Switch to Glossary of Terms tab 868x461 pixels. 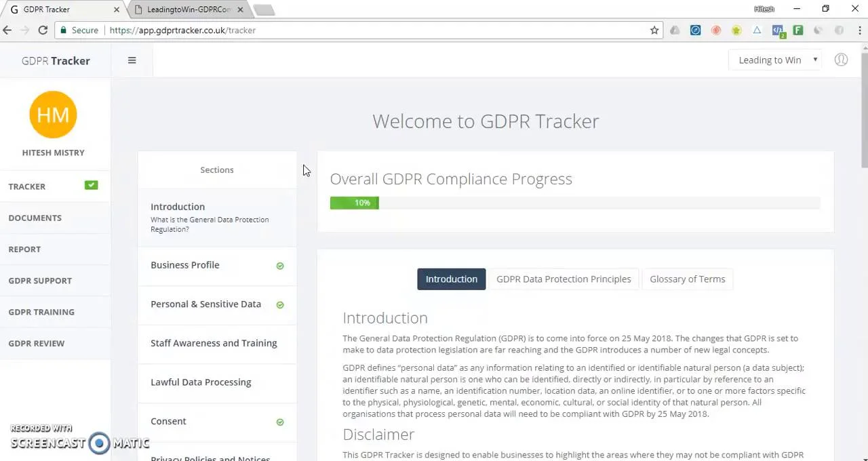[x=687, y=279]
